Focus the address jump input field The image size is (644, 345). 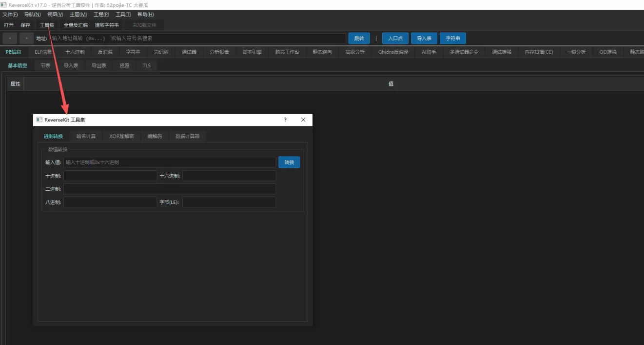(197, 38)
